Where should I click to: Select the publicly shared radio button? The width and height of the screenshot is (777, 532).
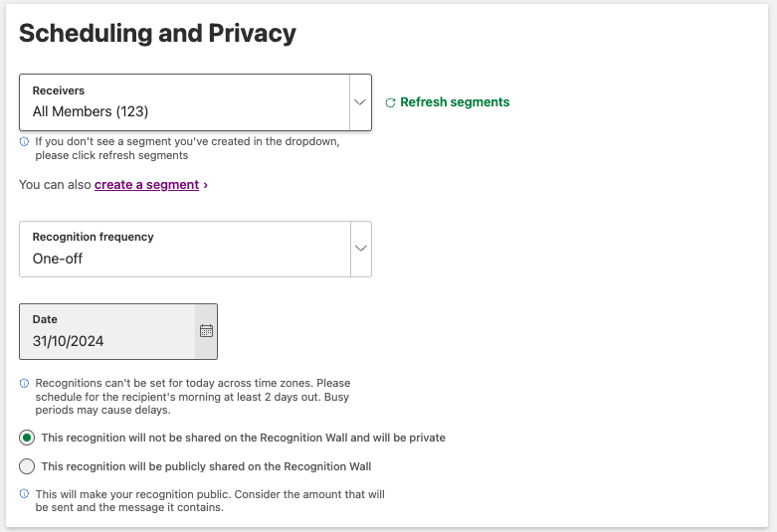(27, 466)
